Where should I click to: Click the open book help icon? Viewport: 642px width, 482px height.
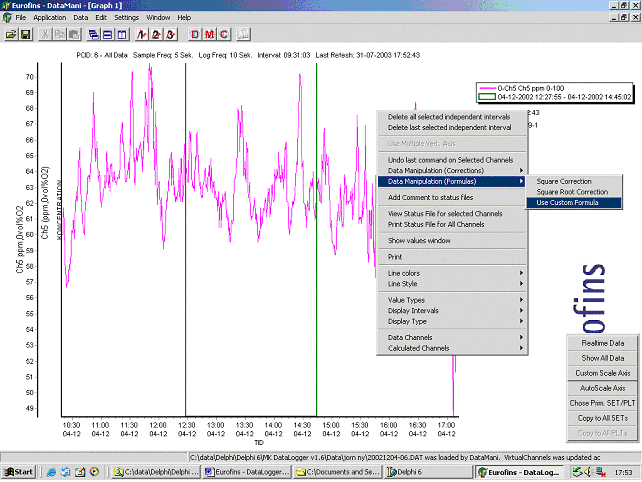click(x=243, y=34)
